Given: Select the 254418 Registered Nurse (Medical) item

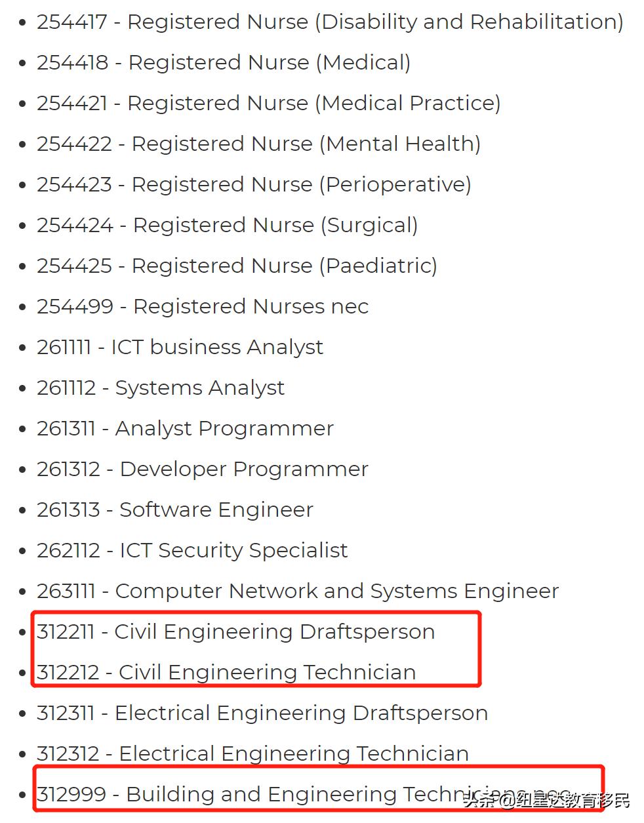Looking at the screenshot, I should click(x=224, y=62).
